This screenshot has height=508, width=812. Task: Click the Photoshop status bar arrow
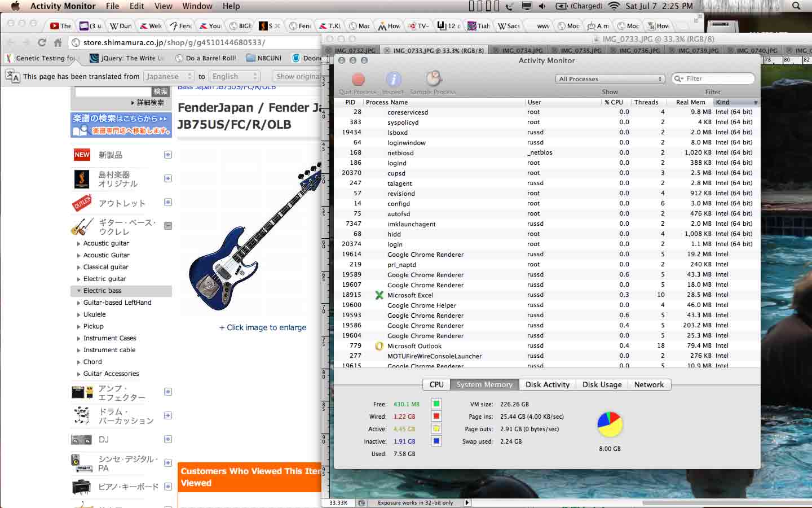(467, 502)
